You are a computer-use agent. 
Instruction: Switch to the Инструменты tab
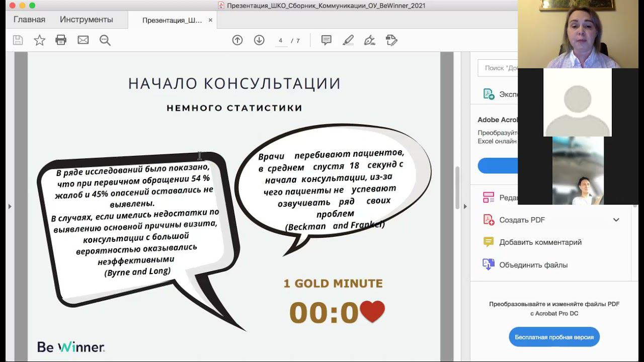(x=87, y=20)
